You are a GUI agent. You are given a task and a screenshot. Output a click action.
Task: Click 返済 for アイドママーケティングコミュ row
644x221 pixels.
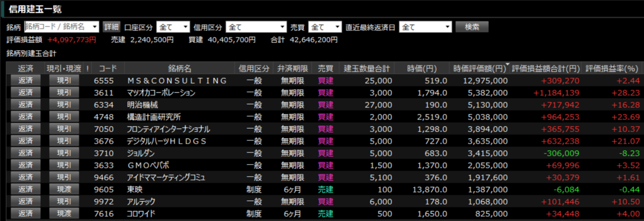(x=25, y=177)
